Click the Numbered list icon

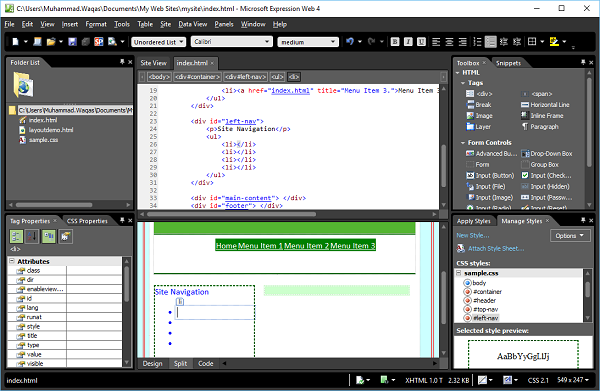pos(477,42)
